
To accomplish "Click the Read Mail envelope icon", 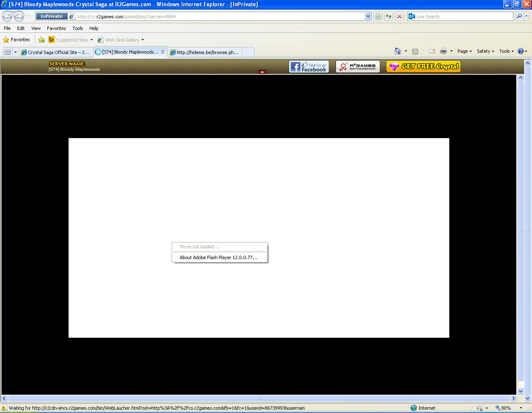I will pyautogui.click(x=432, y=51).
